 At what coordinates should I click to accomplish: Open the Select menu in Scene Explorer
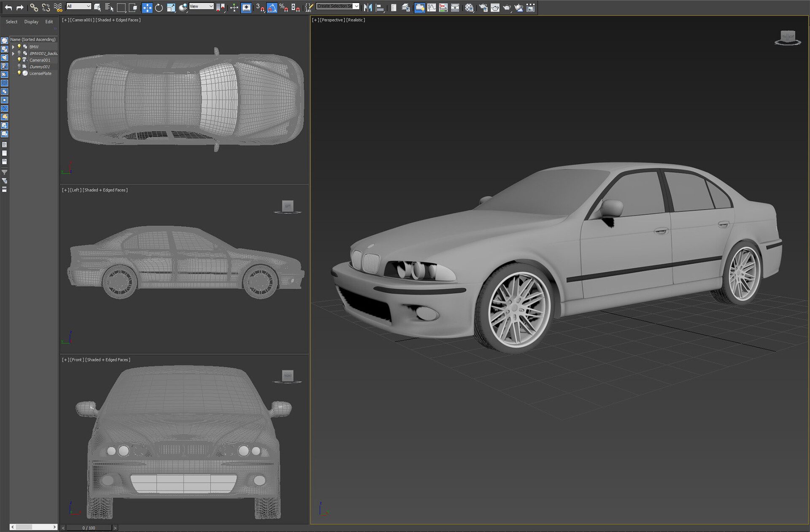[x=11, y=22]
